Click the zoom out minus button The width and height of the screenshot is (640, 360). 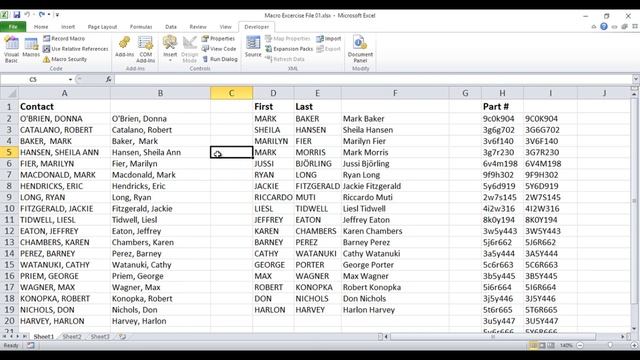click(580, 346)
